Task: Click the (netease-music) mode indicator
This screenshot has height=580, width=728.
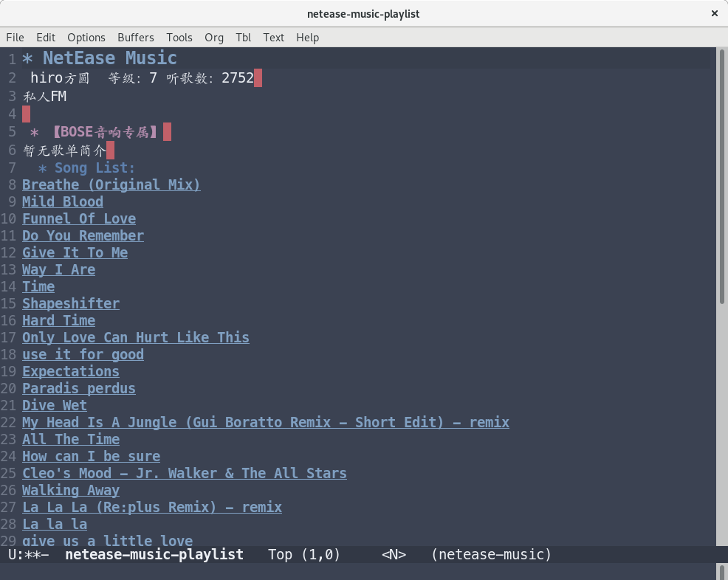Action: [x=491, y=554]
